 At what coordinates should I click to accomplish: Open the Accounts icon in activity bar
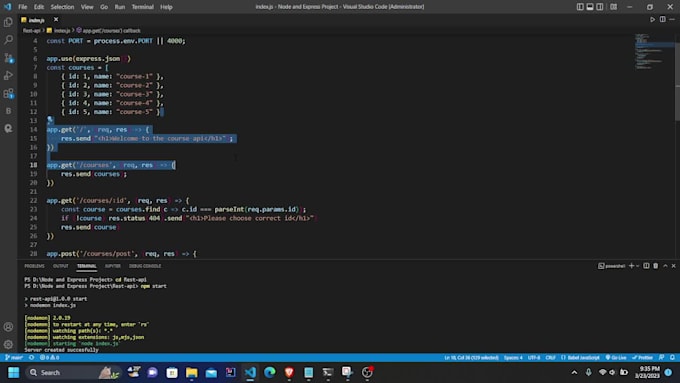(8, 327)
